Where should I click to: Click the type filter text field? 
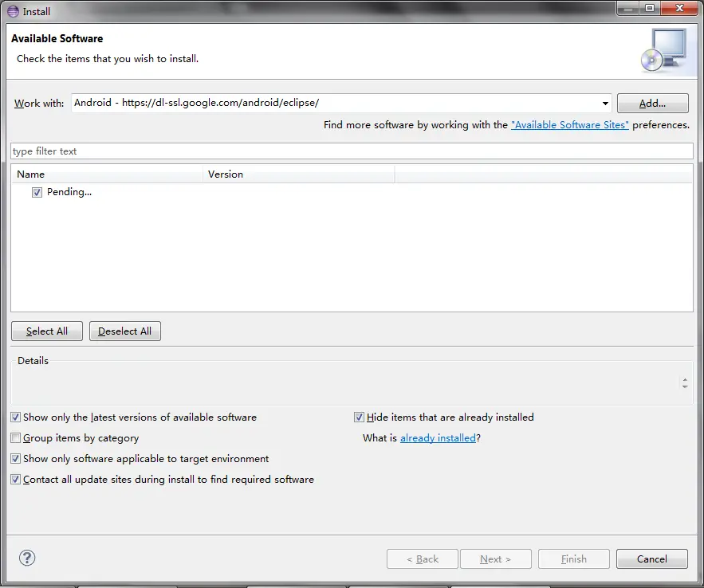[352, 151]
